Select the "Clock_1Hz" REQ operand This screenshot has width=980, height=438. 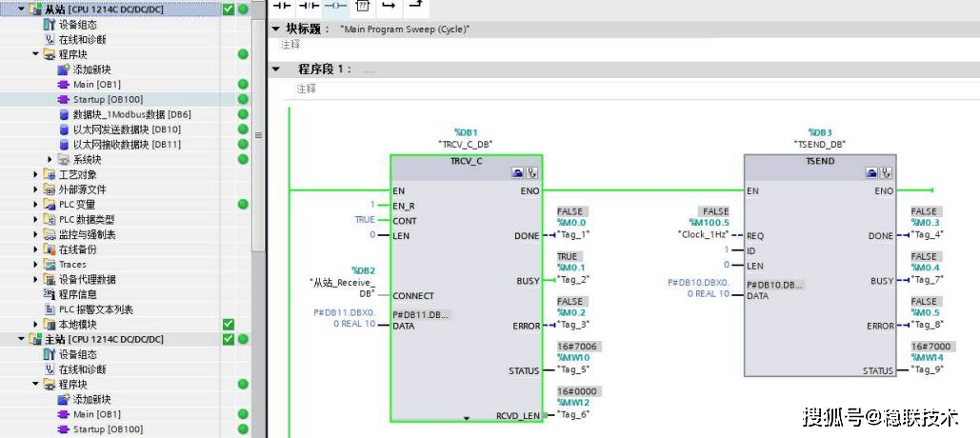tap(704, 234)
